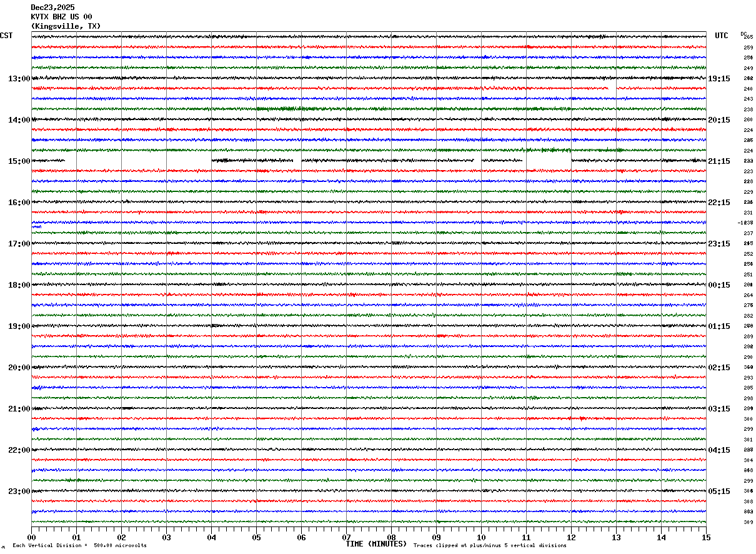Click the DC offset value 240
Screen dimensions: 756x554
click(x=748, y=89)
